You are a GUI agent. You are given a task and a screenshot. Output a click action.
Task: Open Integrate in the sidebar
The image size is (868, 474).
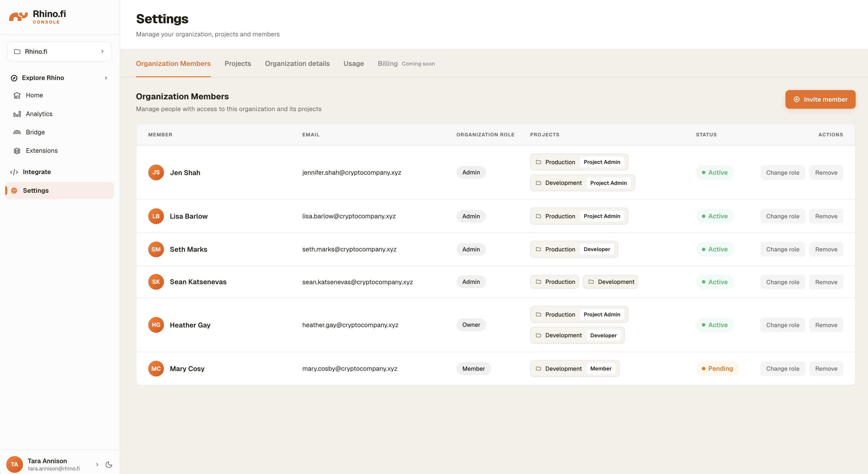pyautogui.click(x=59, y=172)
